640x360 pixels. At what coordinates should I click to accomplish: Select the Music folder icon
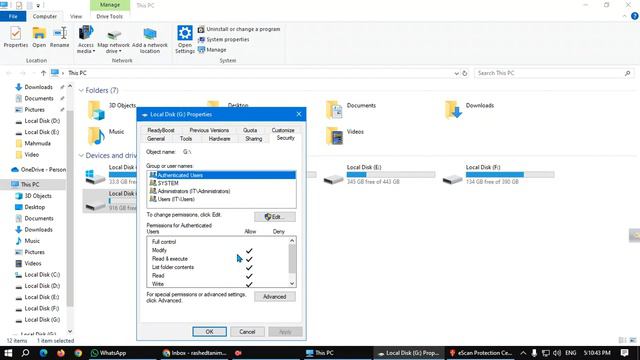pyautogui.click(x=96, y=136)
